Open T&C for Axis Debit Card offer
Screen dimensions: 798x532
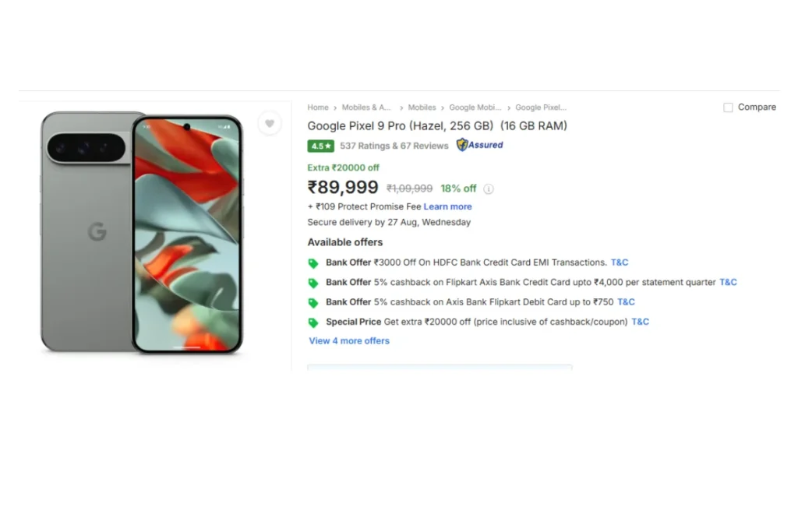pos(626,302)
